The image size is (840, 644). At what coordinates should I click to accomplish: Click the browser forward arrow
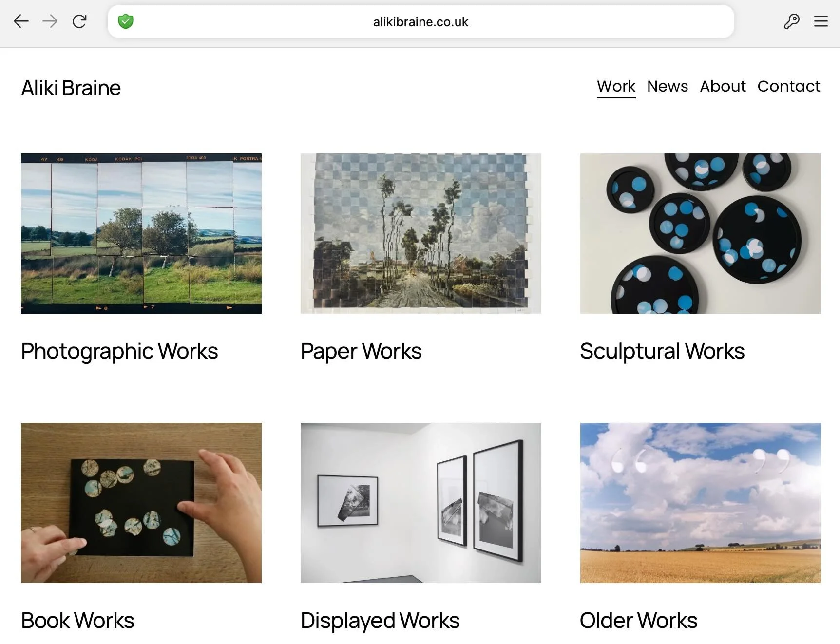pos(50,21)
